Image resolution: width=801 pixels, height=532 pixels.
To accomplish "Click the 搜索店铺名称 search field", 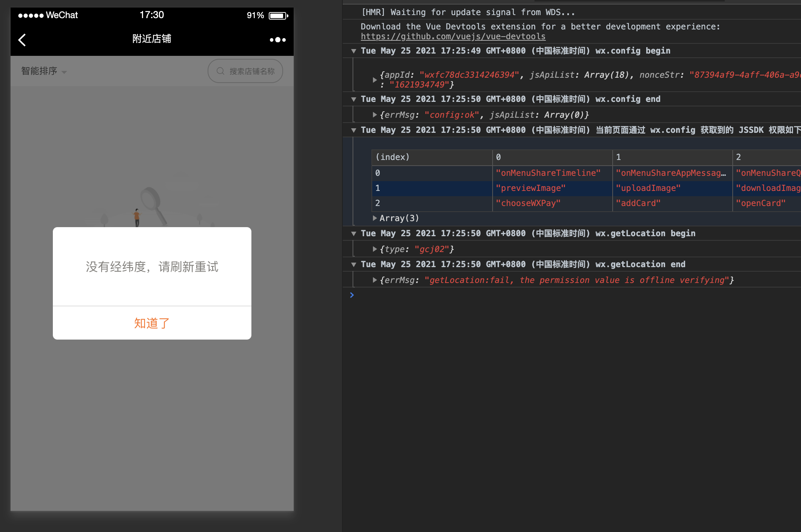I will coord(251,71).
